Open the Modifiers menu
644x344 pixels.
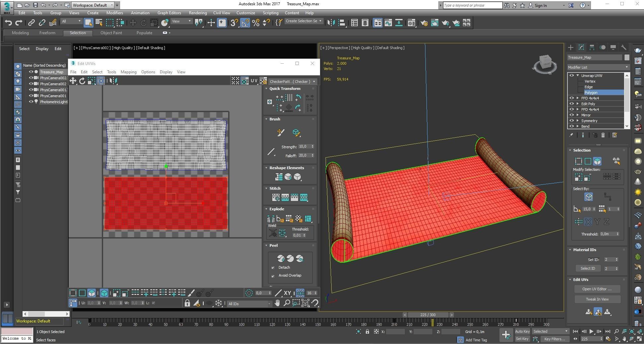[x=115, y=13]
